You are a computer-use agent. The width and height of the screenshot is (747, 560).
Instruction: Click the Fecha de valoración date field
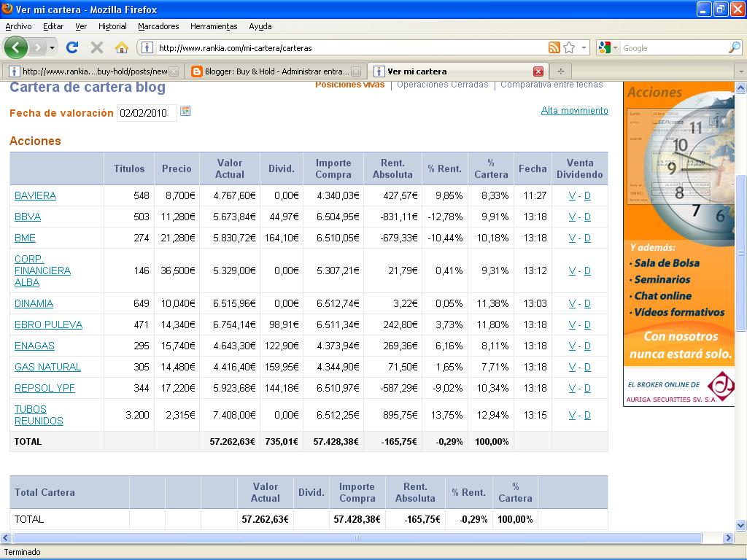(146, 113)
